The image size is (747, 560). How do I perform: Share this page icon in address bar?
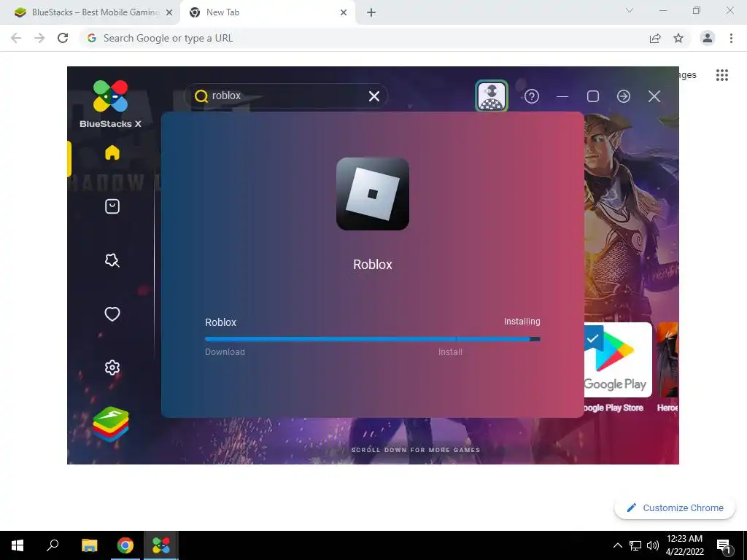(655, 38)
